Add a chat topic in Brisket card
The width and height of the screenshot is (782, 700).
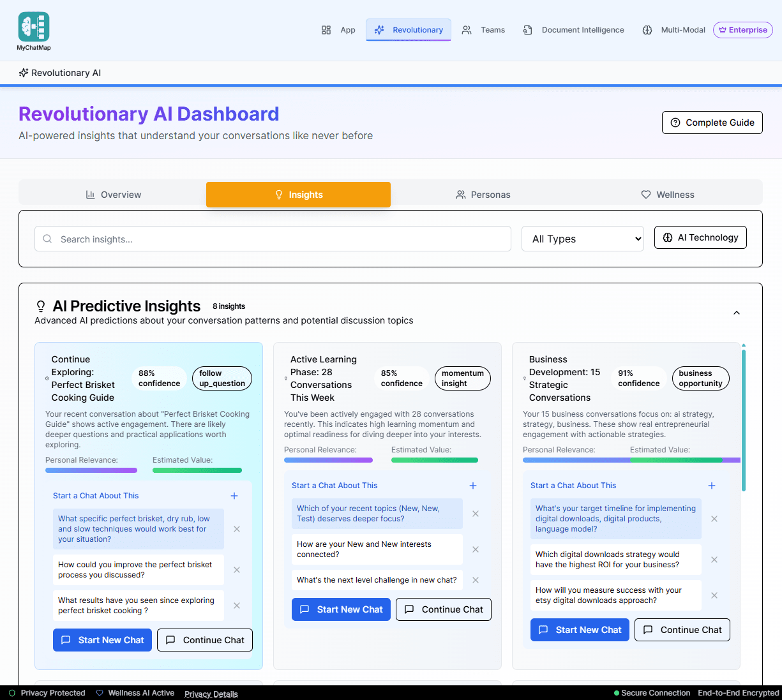234,496
